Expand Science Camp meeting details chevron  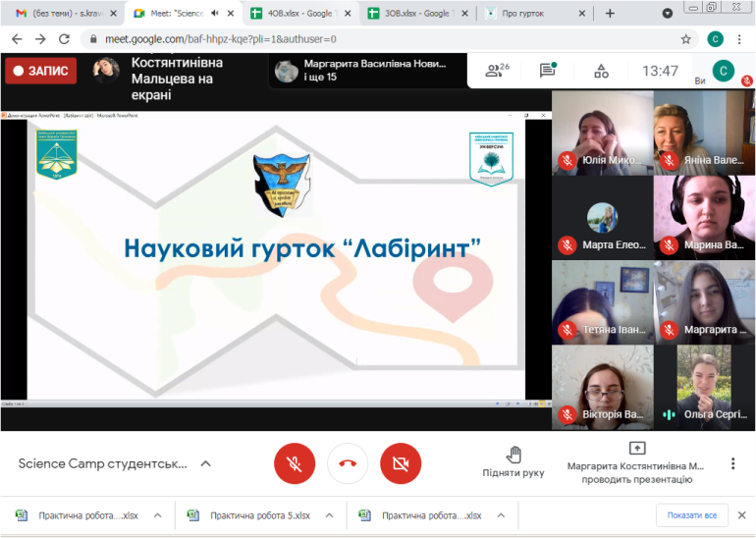206,463
